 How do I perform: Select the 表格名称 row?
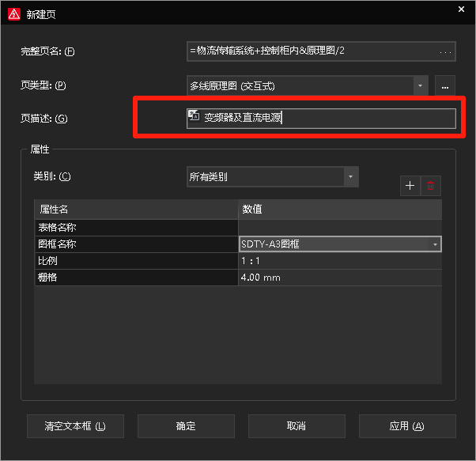(136, 228)
